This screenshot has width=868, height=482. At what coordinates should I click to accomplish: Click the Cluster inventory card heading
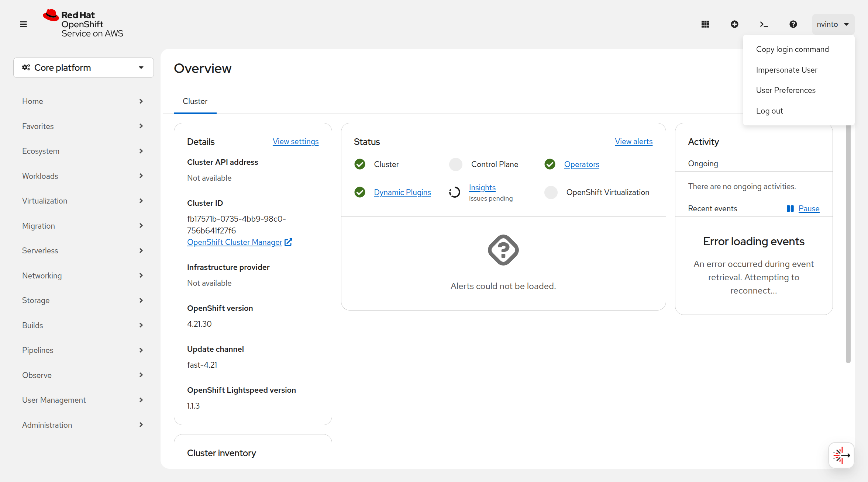tap(221, 453)
